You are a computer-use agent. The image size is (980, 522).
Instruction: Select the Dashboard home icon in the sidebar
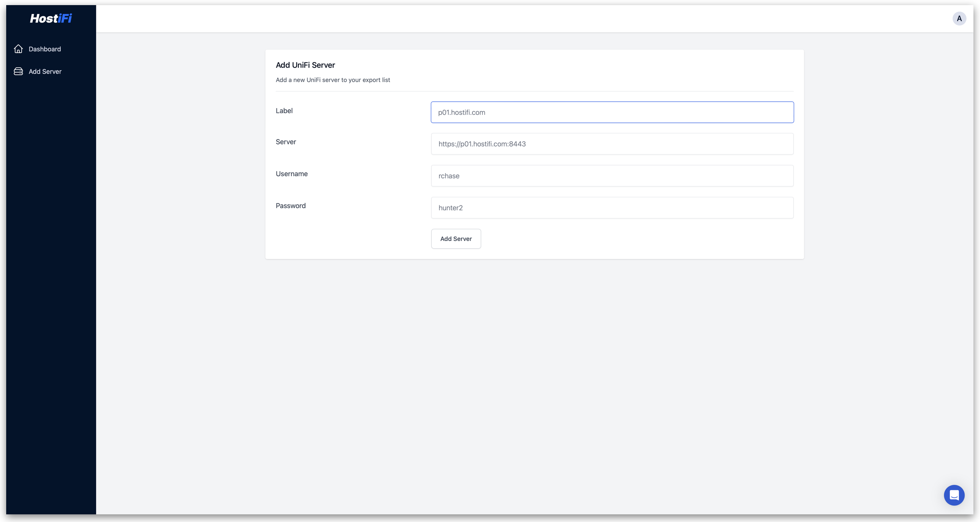[18, 49]
